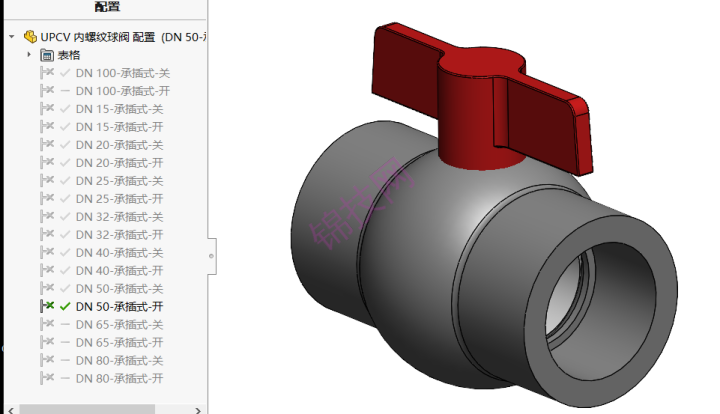Click the green config icon beside DN 50-承插式-开

(x=47, y=306)
